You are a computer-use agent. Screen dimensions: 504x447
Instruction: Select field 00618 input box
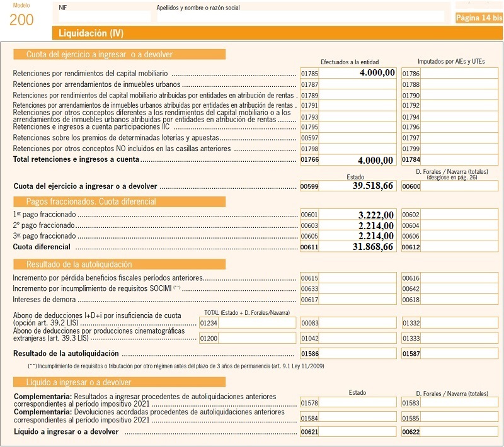click(459, 300)
